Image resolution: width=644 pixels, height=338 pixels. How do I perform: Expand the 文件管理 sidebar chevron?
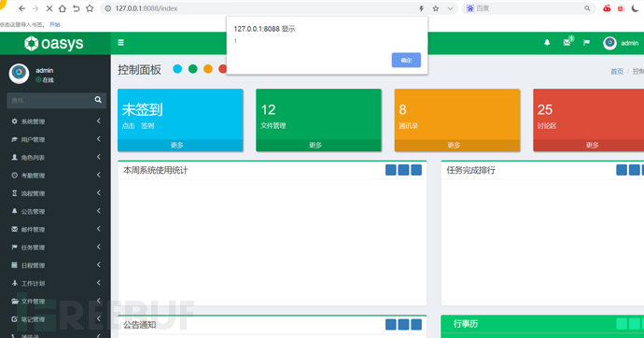99,301
